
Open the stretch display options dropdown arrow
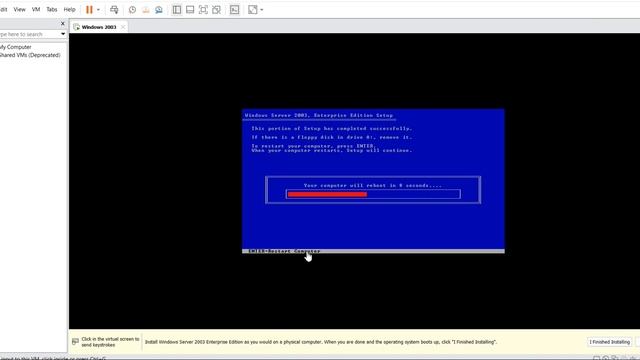click(x=262, y=10)
